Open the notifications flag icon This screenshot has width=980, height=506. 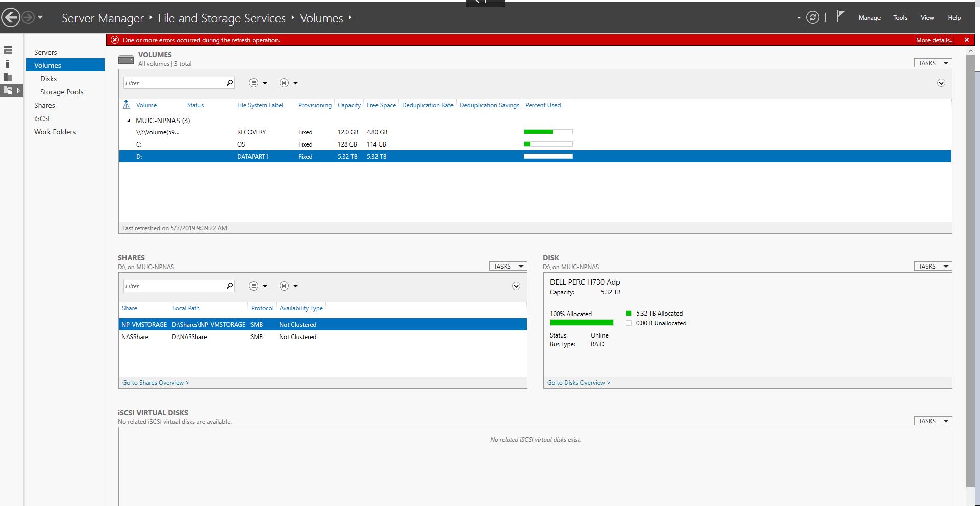point(840,17)
